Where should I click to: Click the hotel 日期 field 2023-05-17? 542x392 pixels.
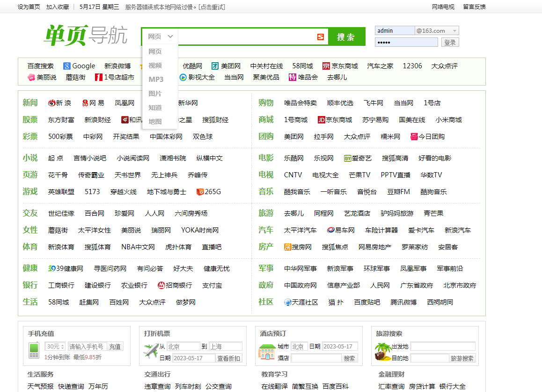(x=340, y=347)
